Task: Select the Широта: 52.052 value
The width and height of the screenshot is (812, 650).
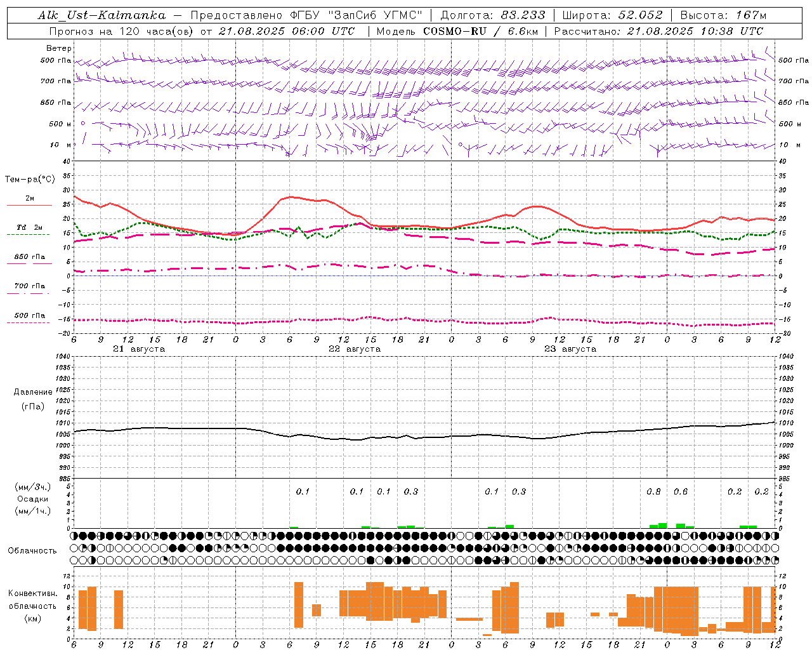Action: [x=612, y=15]
